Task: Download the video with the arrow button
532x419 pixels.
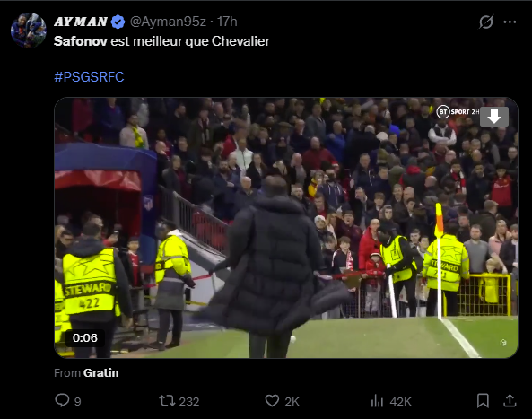Action: point(494,117)
